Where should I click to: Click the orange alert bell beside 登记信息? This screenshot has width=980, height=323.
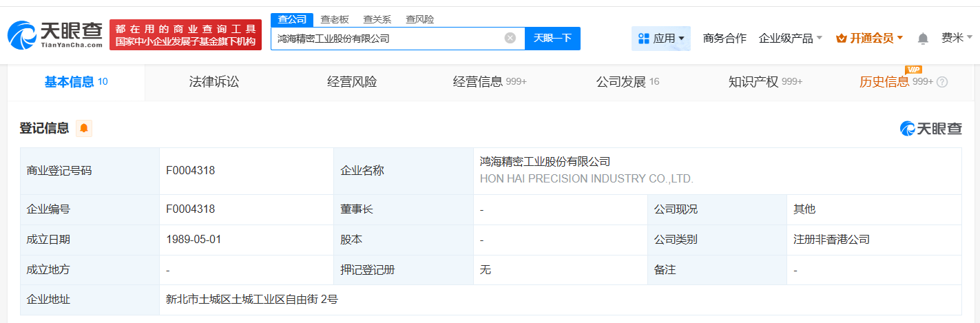pyautogui.click(x=84, y=128)
